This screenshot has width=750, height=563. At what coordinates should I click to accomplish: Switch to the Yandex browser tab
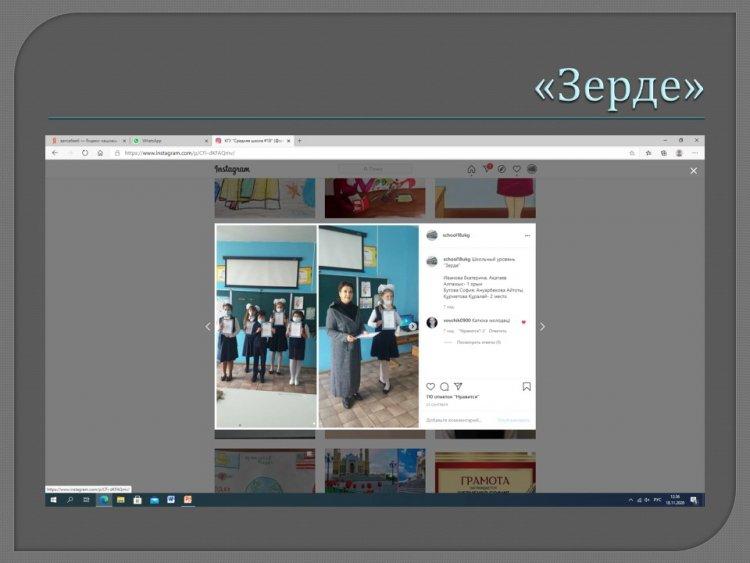click(x=86, y=141)
